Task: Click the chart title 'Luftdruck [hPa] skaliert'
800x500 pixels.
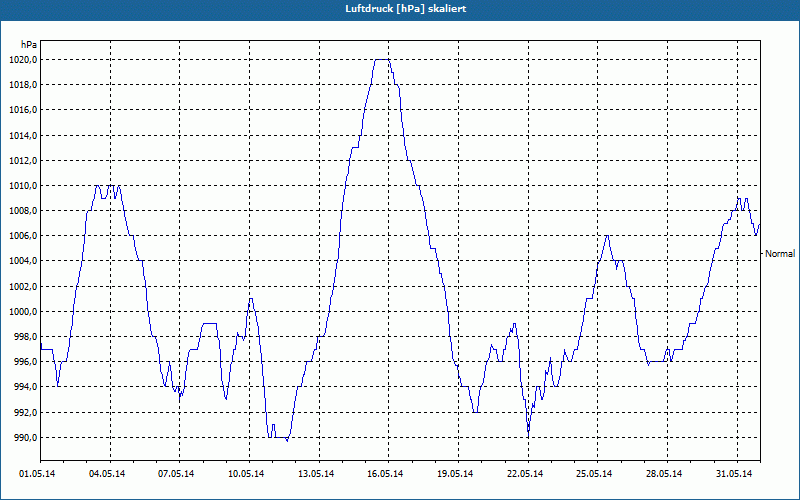Action: [x=406, y=9]
